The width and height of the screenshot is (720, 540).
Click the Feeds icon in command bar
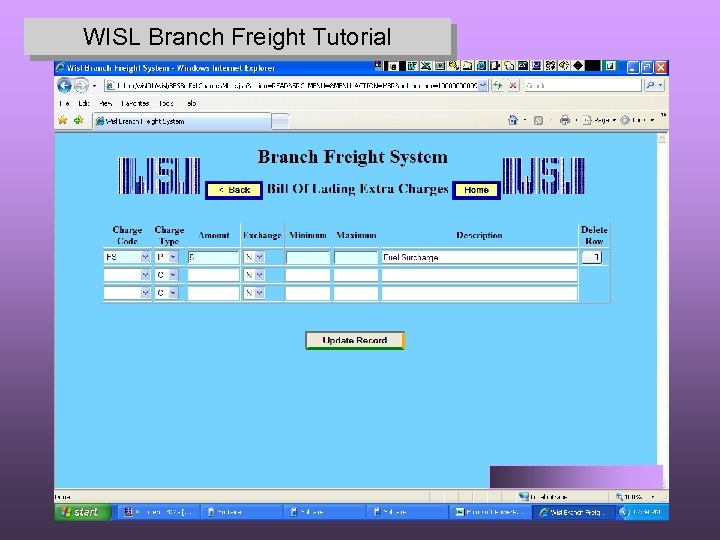[x=538, y=120]
